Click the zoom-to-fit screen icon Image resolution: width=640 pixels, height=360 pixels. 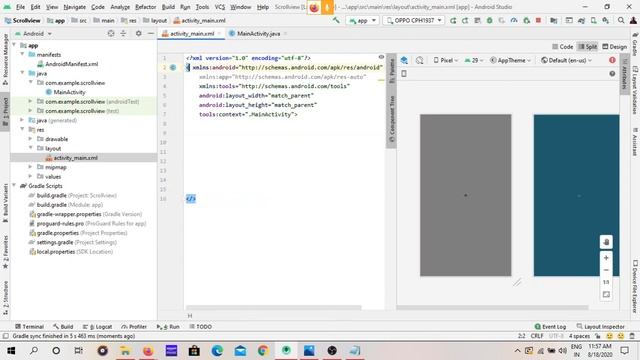click(x=606, y=294)
